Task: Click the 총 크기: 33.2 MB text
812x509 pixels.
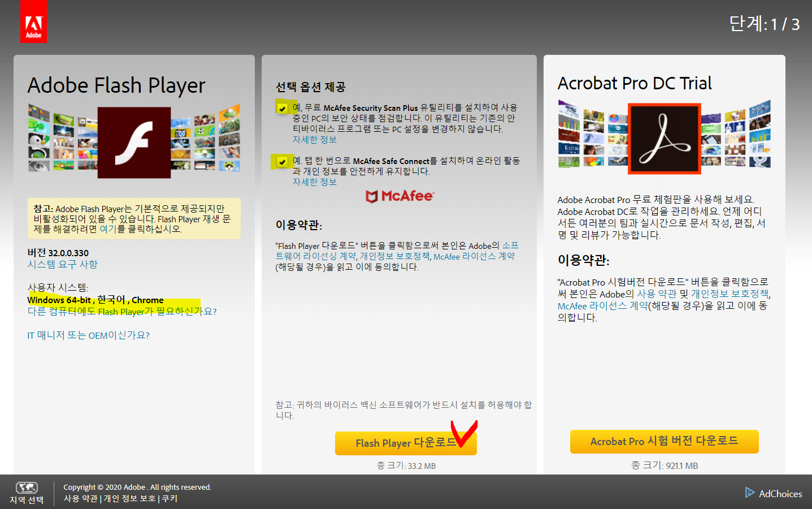Action: pos(406,465)
